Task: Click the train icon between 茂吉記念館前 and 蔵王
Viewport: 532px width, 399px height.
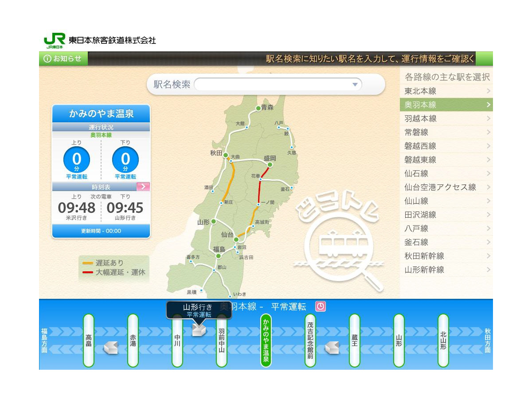Action: pos(332,348)
